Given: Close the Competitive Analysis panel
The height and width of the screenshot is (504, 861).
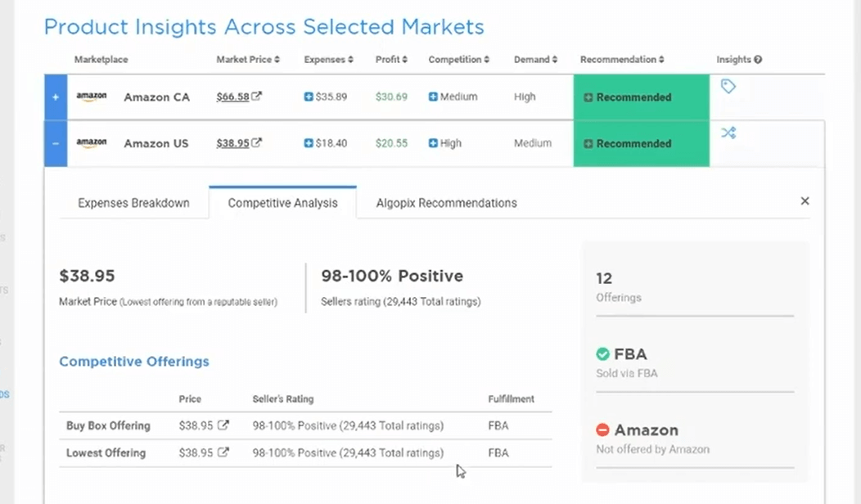Looking at the screenshot, I should pyautogui.click(x=805, y=200).
